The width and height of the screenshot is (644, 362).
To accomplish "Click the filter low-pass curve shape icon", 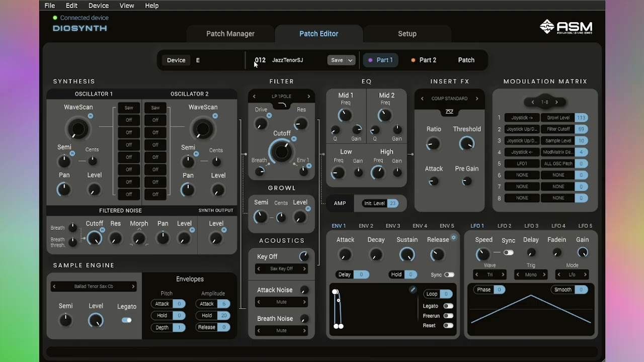I will (x=282, y=105).
